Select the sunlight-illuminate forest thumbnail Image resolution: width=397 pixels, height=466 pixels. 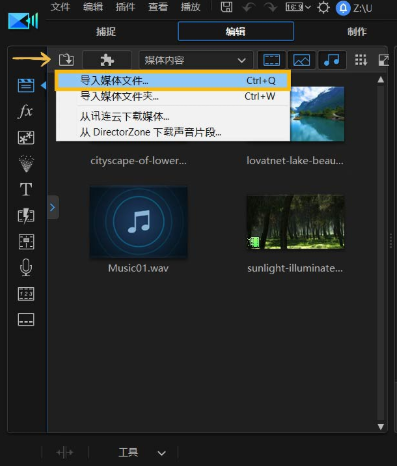[x=295, y=222]
